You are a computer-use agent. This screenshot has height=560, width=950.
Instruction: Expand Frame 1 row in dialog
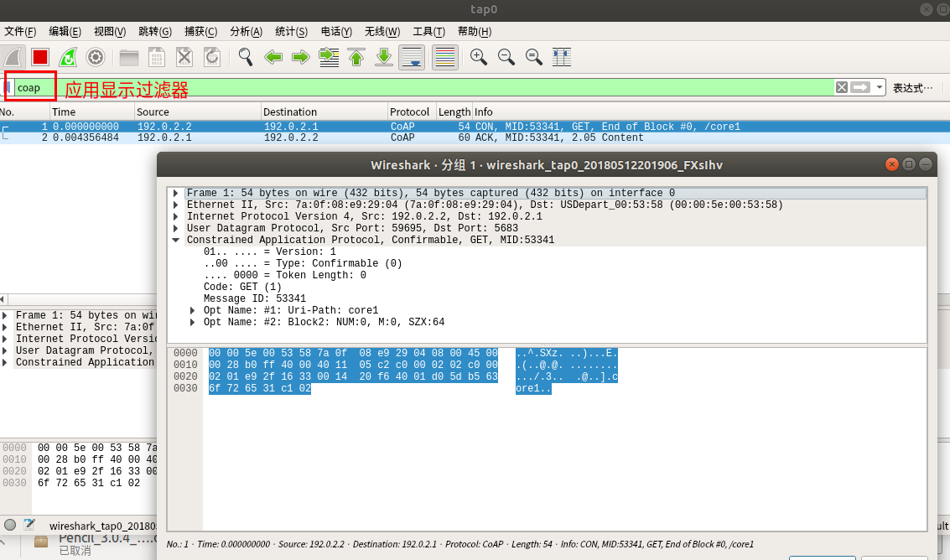point(176,194)
